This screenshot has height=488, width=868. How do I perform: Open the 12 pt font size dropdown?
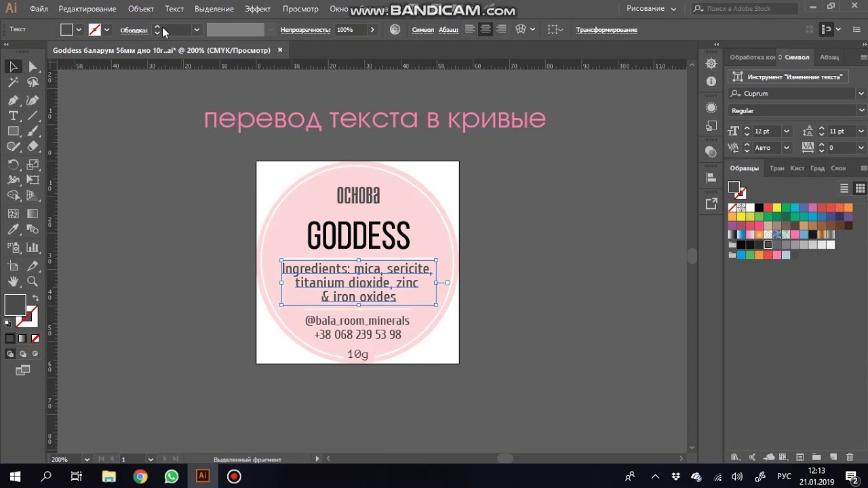[787, 131]
